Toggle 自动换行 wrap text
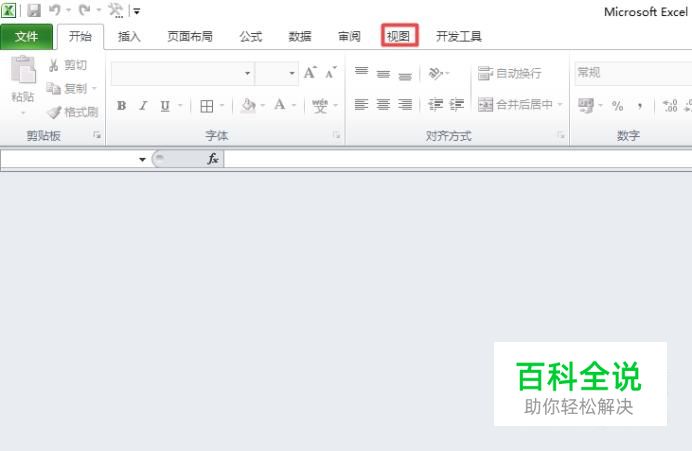Viewport: 692px width, 451px height. pyautogui.click(x=509, y=73)
